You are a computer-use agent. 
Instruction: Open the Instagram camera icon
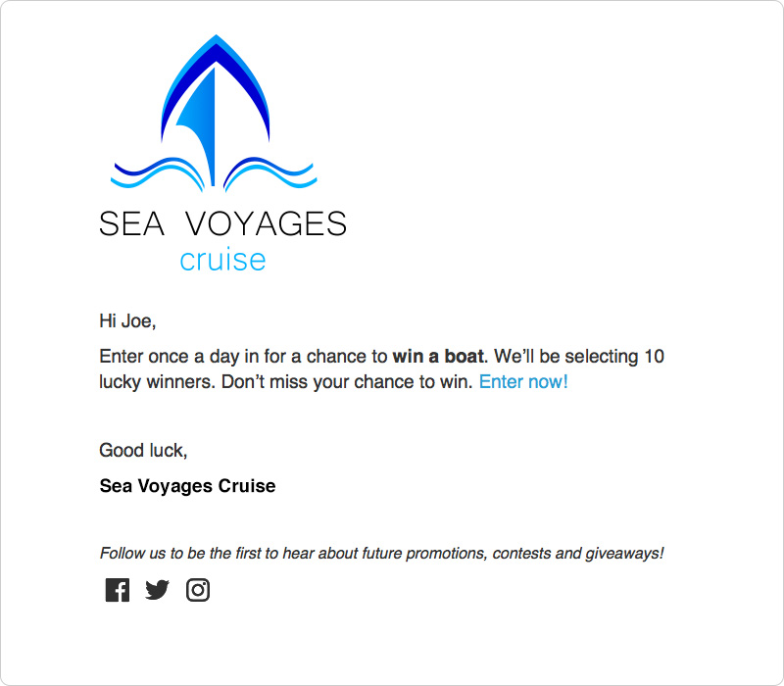[x=198, y=590]
